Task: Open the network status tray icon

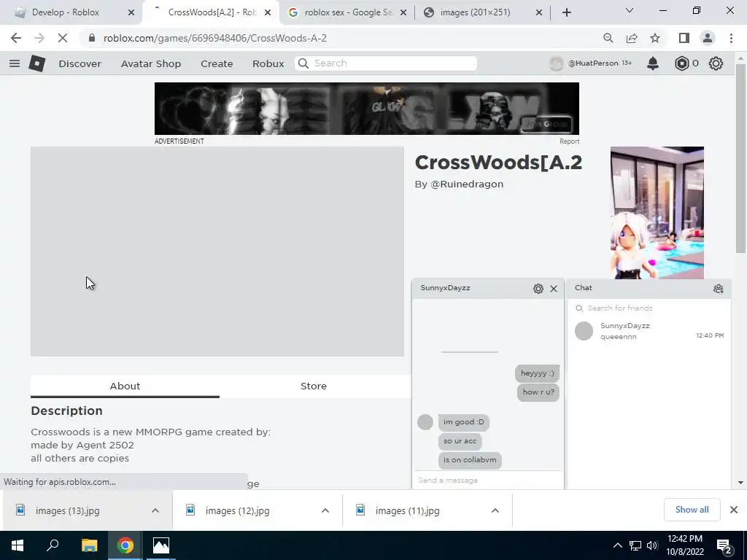Action: 635,545
